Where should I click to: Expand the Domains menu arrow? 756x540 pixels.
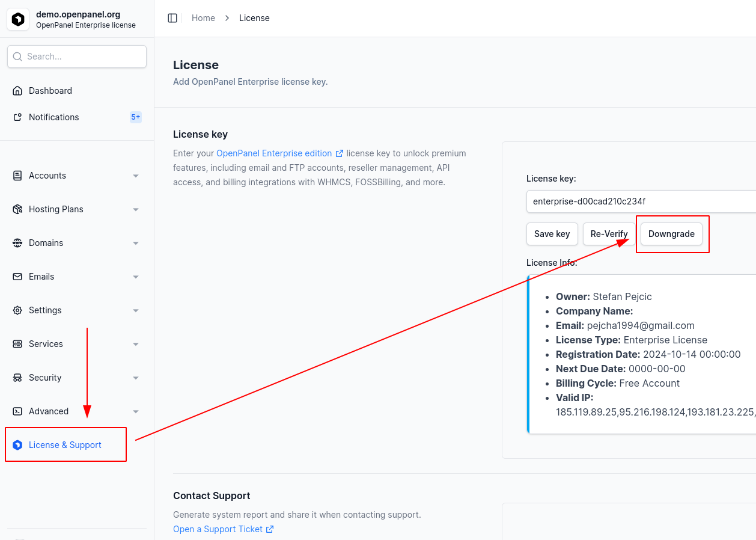pyautogui.click(x=136, y=243)
